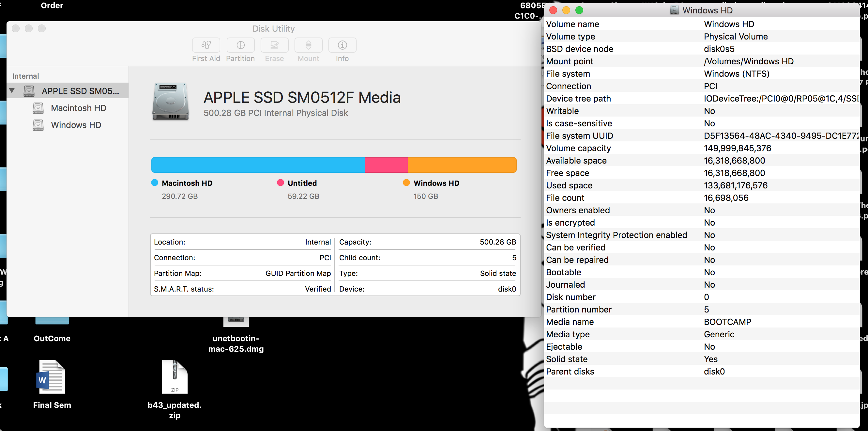Select APPLE SSD SM05 disk in sidebar
The image size is (868, 431).
80,91
